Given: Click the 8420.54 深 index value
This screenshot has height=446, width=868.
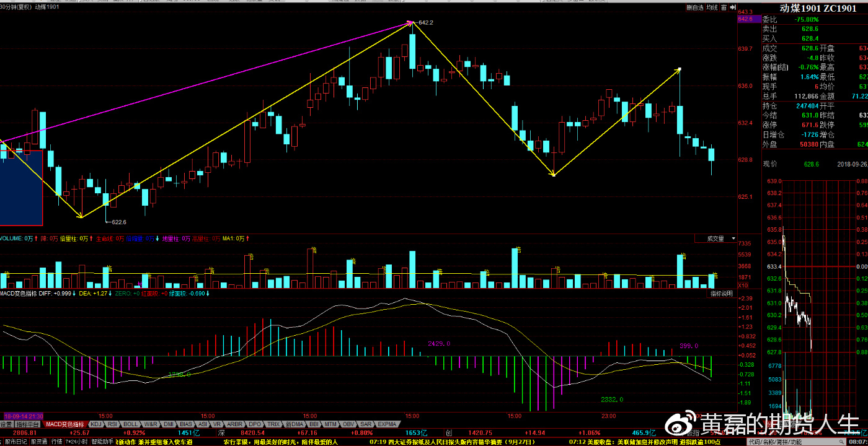Looking at the screenshot, I should [x=253, y=433].
